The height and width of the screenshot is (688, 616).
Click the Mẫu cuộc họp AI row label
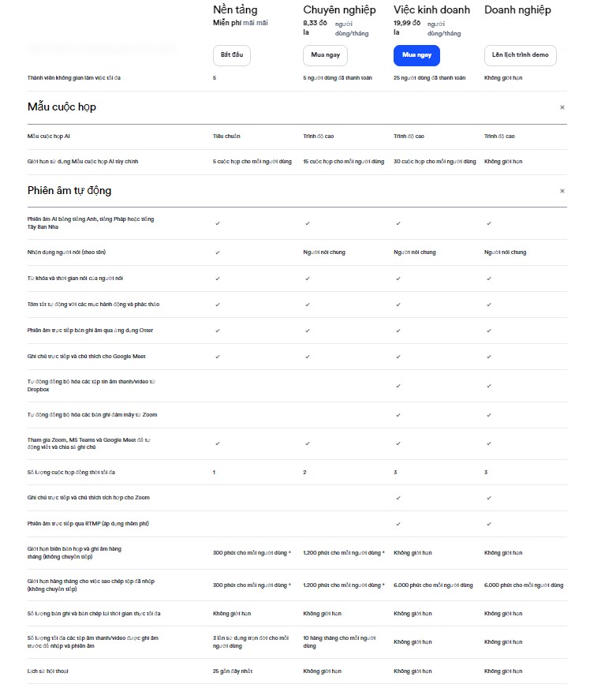click(x=49, y=136)
